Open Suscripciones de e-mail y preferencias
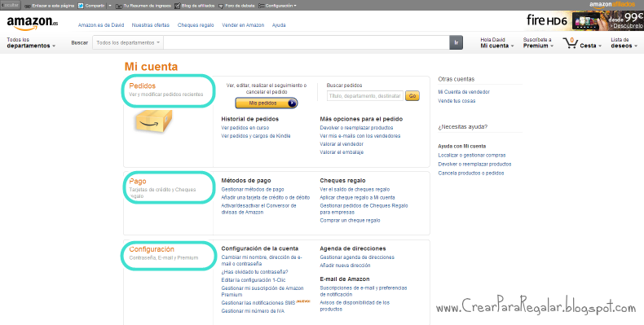The height and width of the screenshot is (325, 644). point(364,291)
